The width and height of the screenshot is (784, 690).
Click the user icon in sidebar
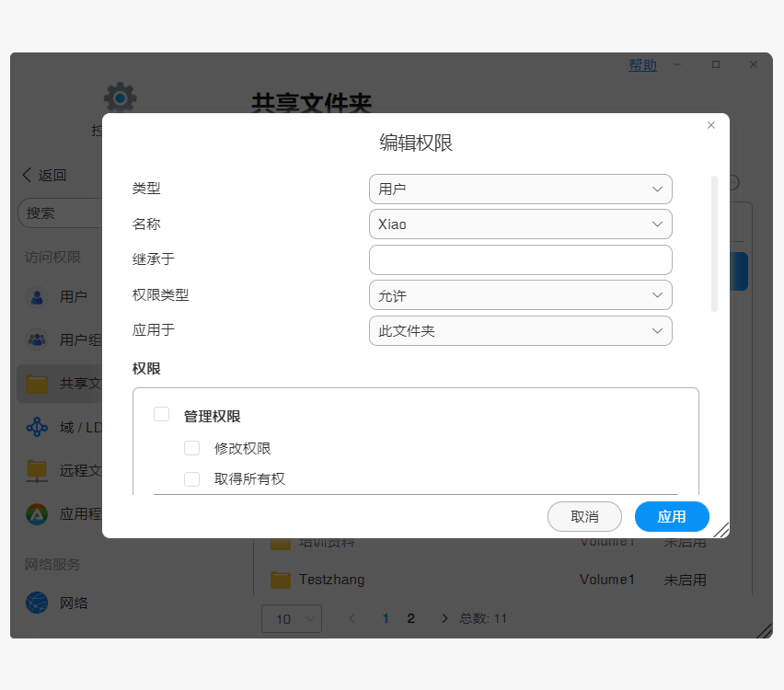pyautogui.click(x=37, y=296)
